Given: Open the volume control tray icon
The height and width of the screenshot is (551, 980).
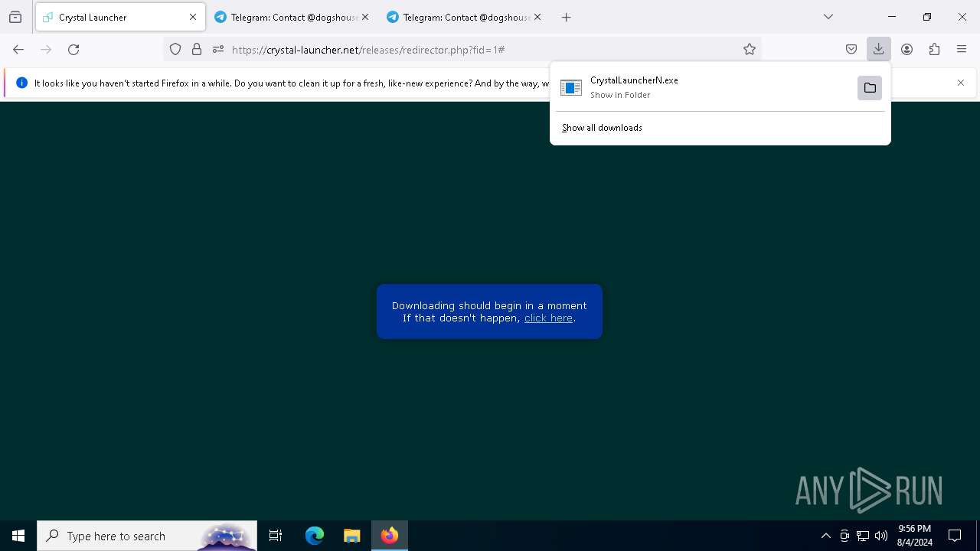Looking at the screenshot, I should click(881, 536).
